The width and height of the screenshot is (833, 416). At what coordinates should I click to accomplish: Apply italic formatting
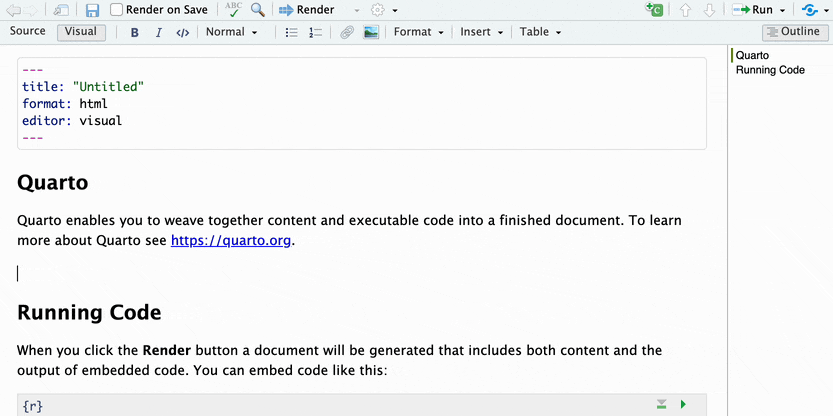158,32
